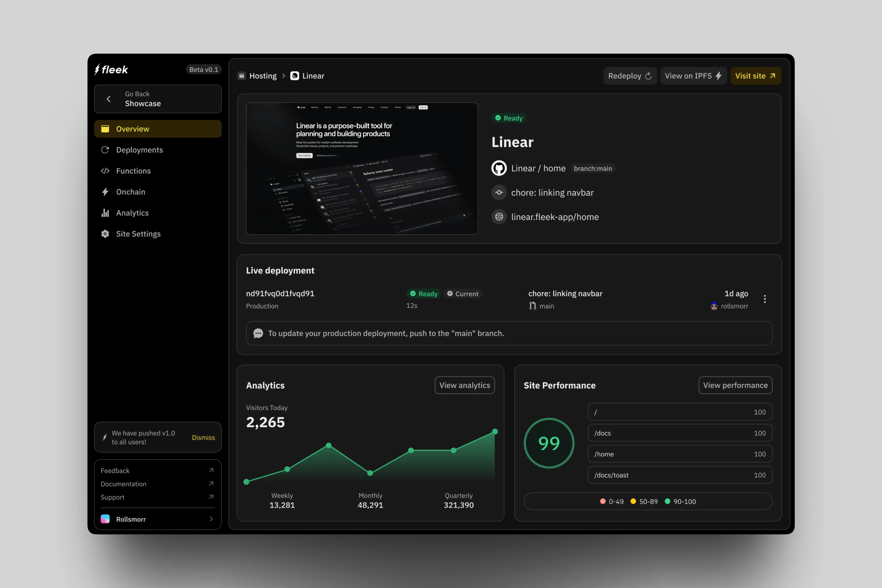Dismiss the v1.0 release notification
The height and width of the screenshot is (588, 882).
pyautogui.click(x=203, y=437)
